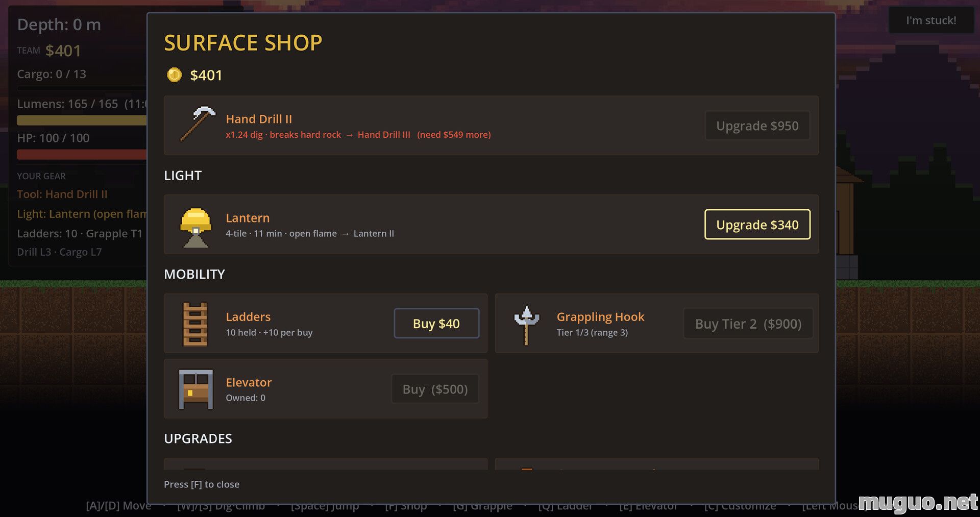Click the Hand Drill II pickaxe icon
The height and width of the screenshot is (517, 980).
point(198,124)
